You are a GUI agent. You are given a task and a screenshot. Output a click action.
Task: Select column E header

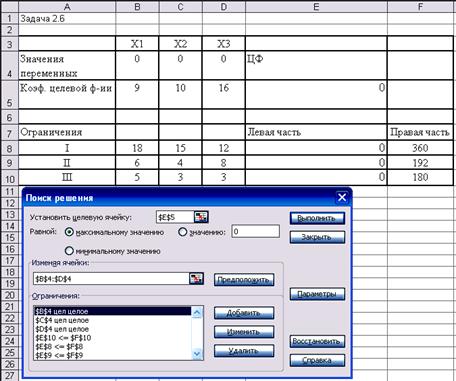coord(316,6)
